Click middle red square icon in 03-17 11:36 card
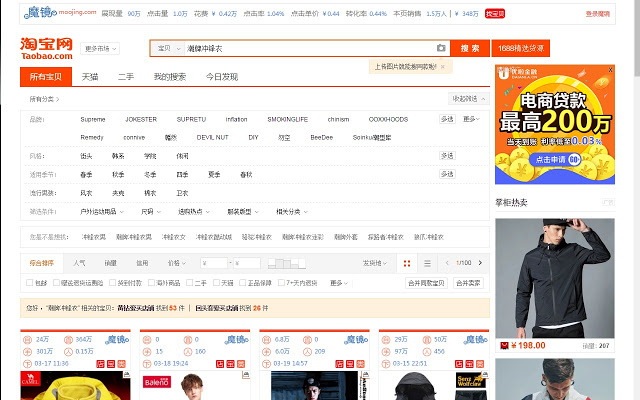Image resolution: width=640 pixels, height=400 pixels. pos(111,364)
